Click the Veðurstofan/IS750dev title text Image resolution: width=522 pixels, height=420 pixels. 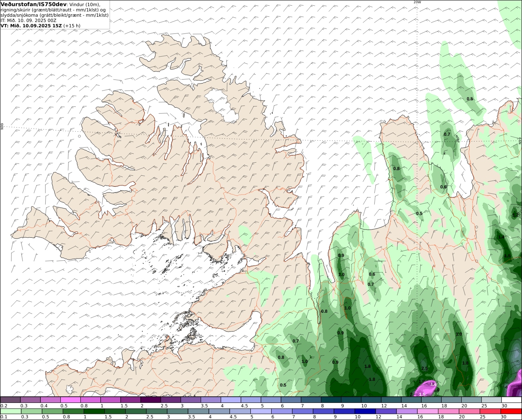coord(34,4)
